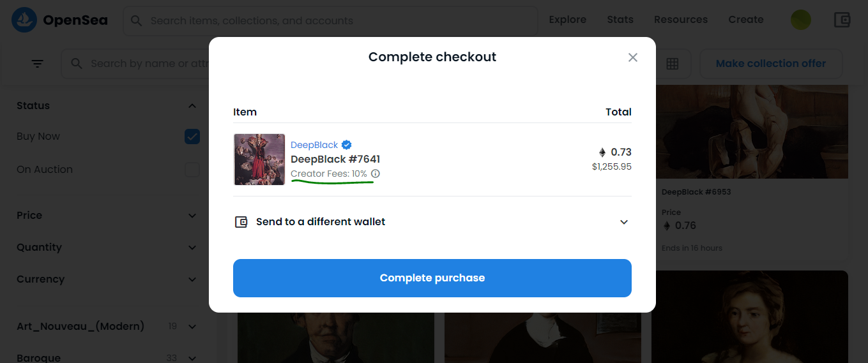The image size is (868, 363).
Task: Click the green profile avatar
Action: coord(801,20)
